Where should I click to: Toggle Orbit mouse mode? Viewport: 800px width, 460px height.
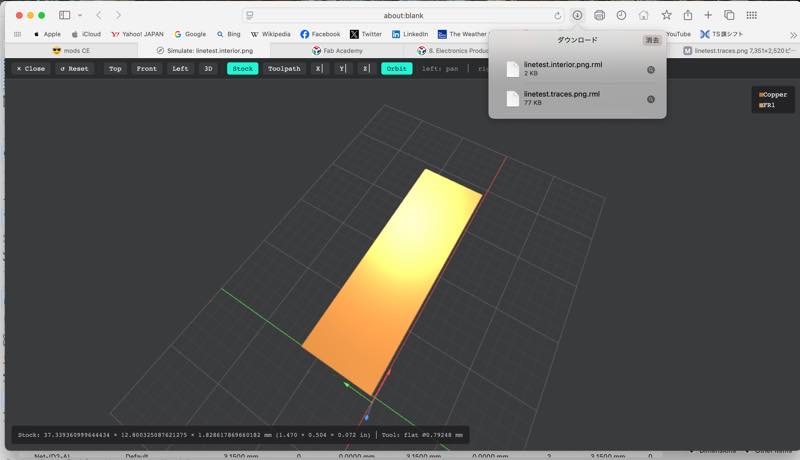point(396,68)
